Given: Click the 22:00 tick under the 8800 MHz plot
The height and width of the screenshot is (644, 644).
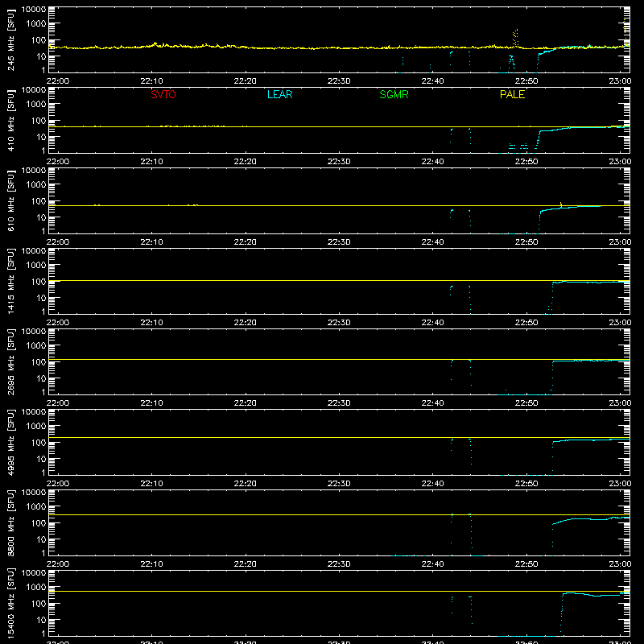Looking at the screenshot, I should (x=58, y=564).
